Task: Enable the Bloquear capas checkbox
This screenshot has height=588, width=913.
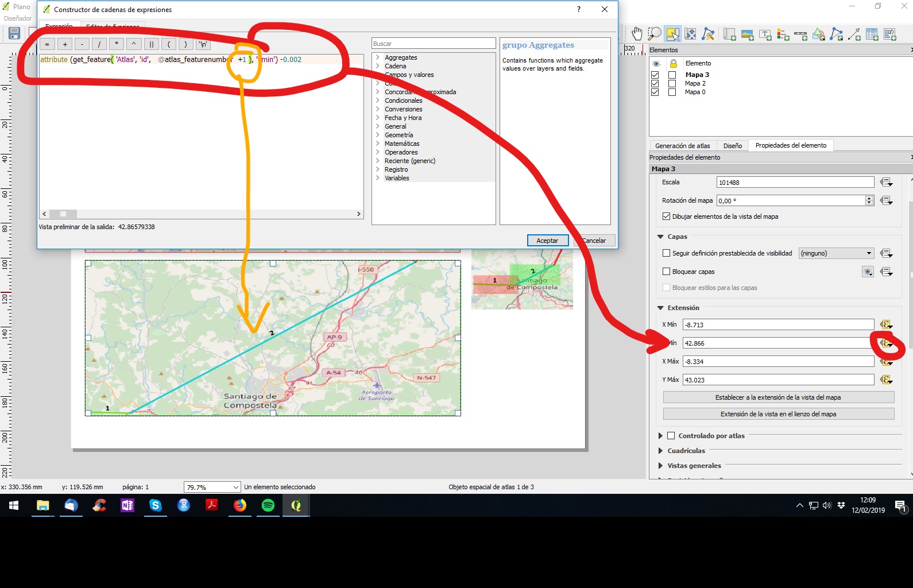Action: 666,272
